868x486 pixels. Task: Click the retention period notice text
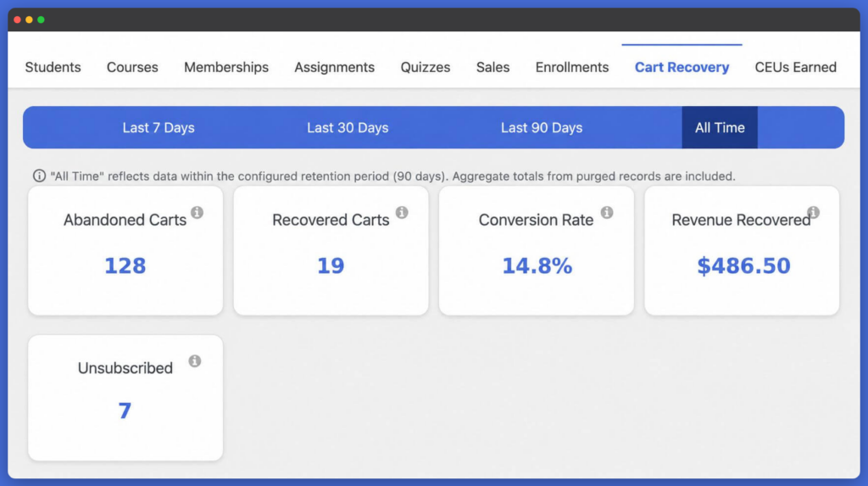click(392, 176)
